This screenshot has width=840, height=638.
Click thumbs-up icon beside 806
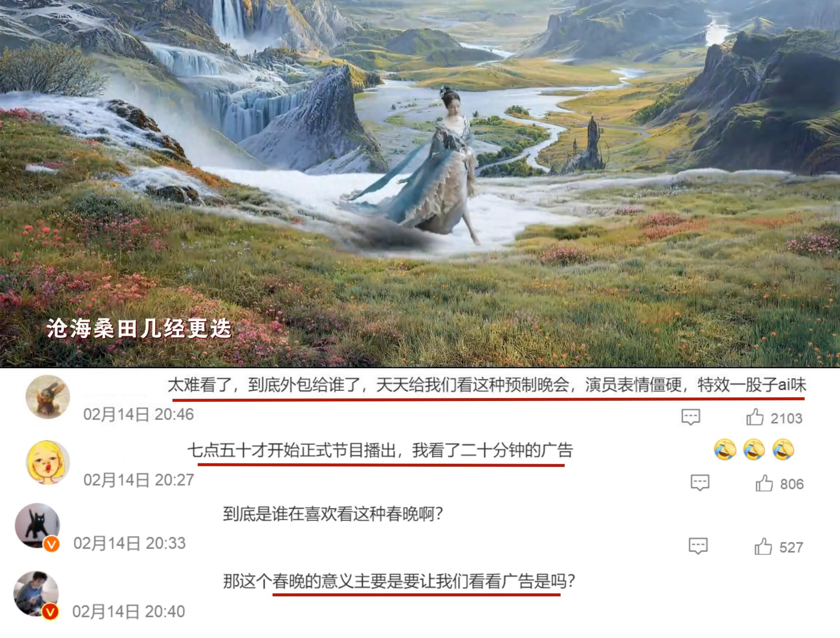click(x=764, y=483)
